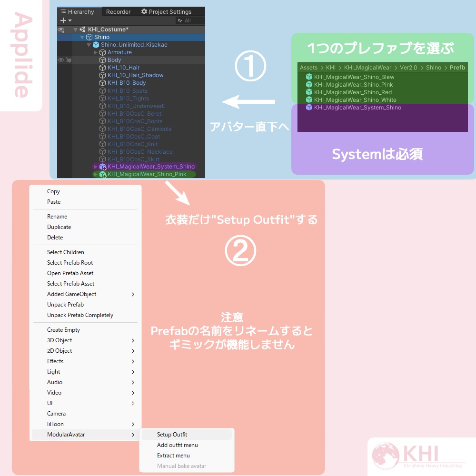This screenshot has width=476, height=476.
Task: Switch to the Recorder tab
Action: click(118, 11)
